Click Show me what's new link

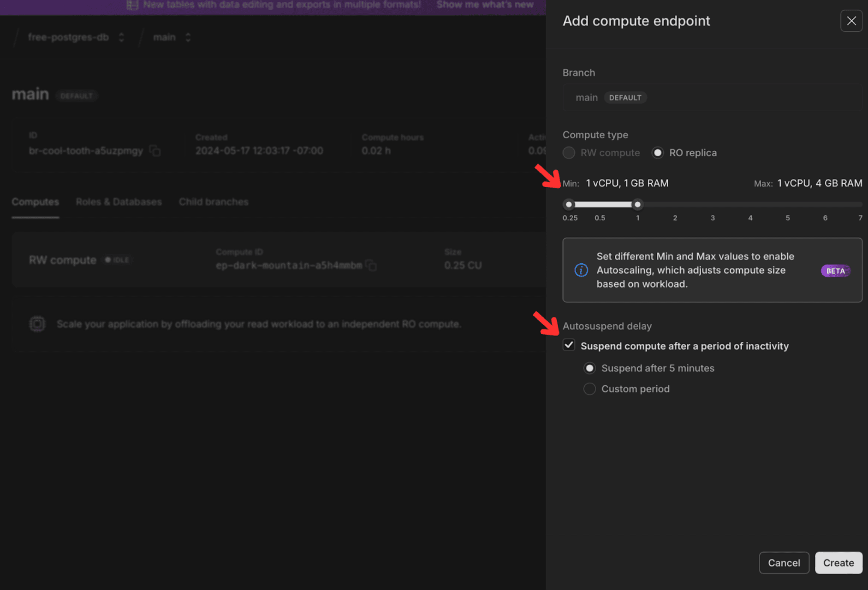coord(485,5)
